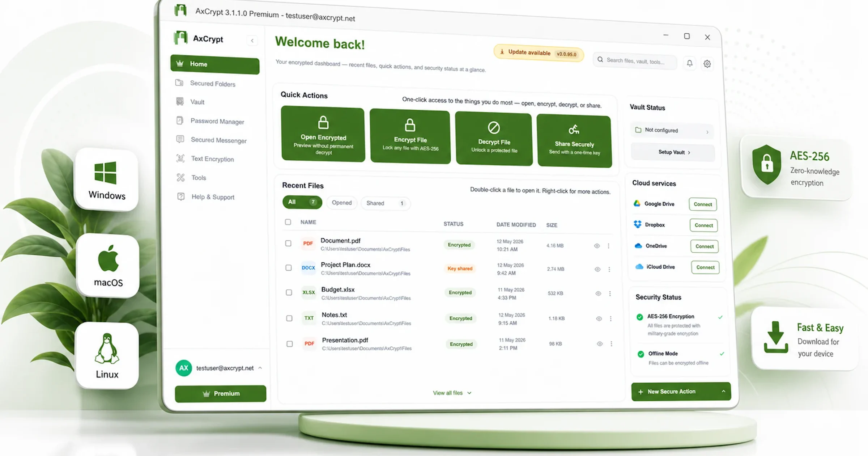Preview Document.pdf with the eye icon
This screenshot has width=868, height=456.
pos(597,246)
